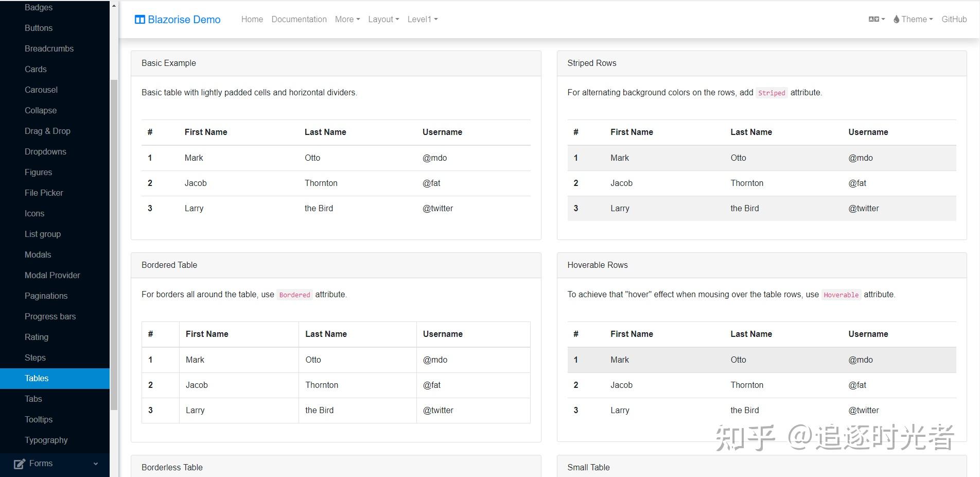
Task: Open the Layout dropdown menu
Action: coord(383,20)
